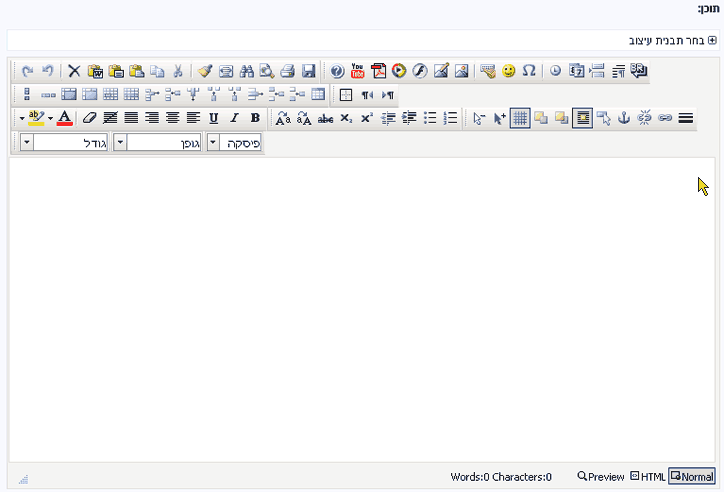Screen dimensions: 724x492
Task: Click the Paste from Word icon
Action: (x=96, y=71)
